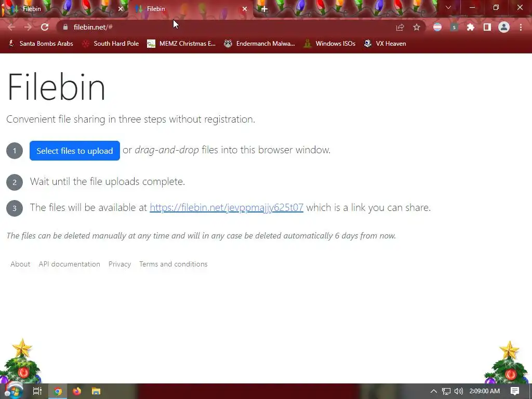
Task: Close the first Filebin tab
Action: tap(121, 9)
